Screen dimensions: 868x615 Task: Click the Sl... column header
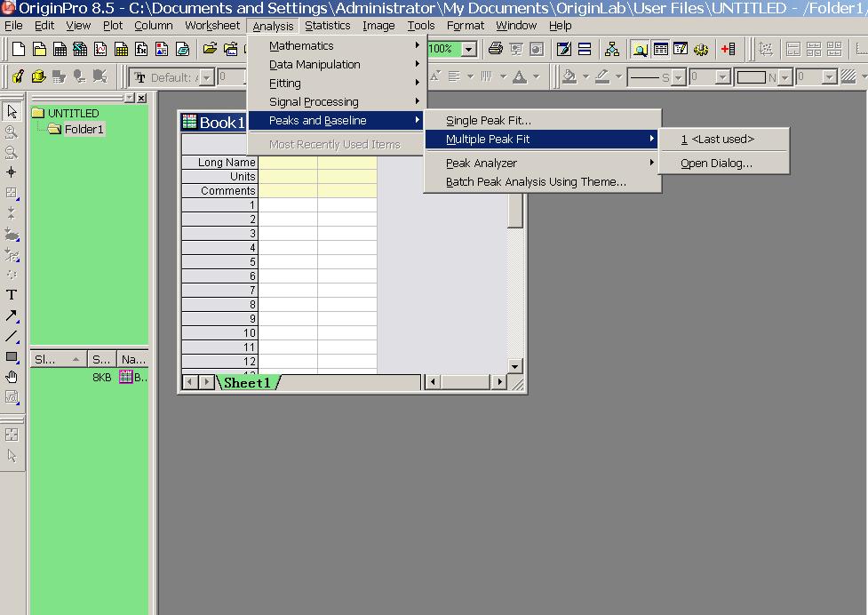tap(59, 359)
